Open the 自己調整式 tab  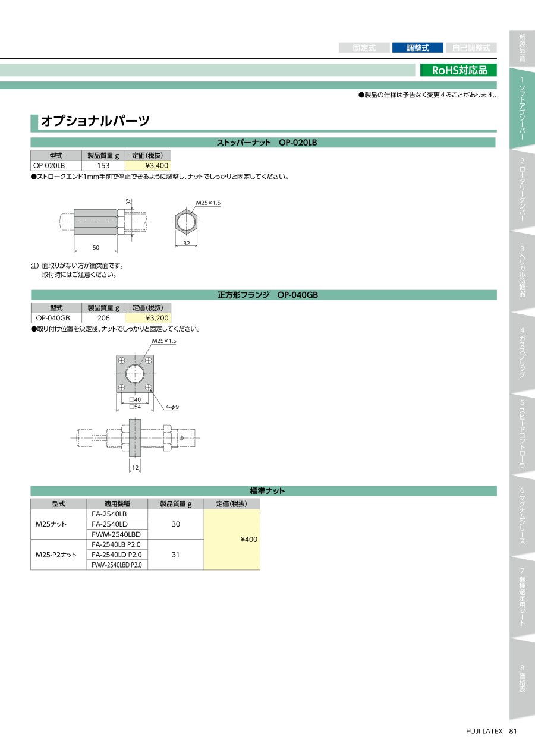point(471,48)
